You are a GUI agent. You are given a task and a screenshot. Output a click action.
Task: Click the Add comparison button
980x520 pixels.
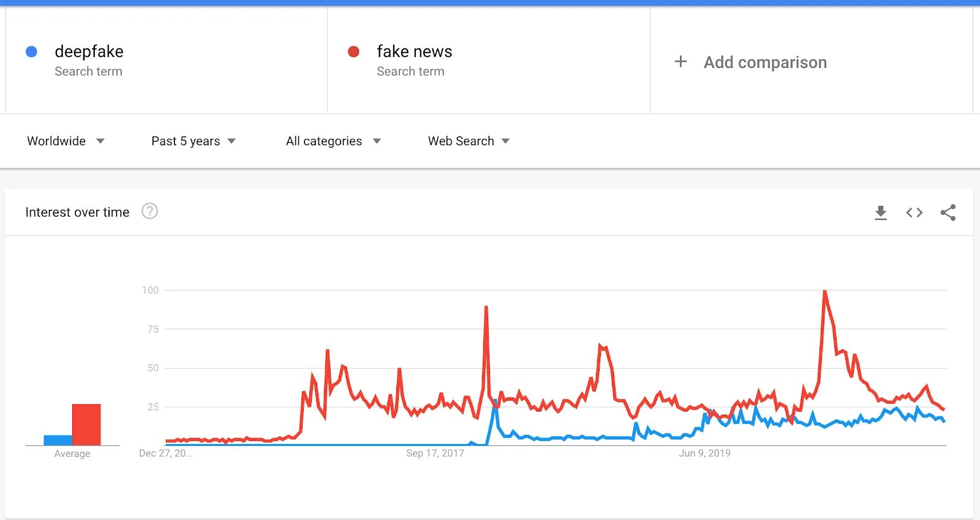(765, 62)
